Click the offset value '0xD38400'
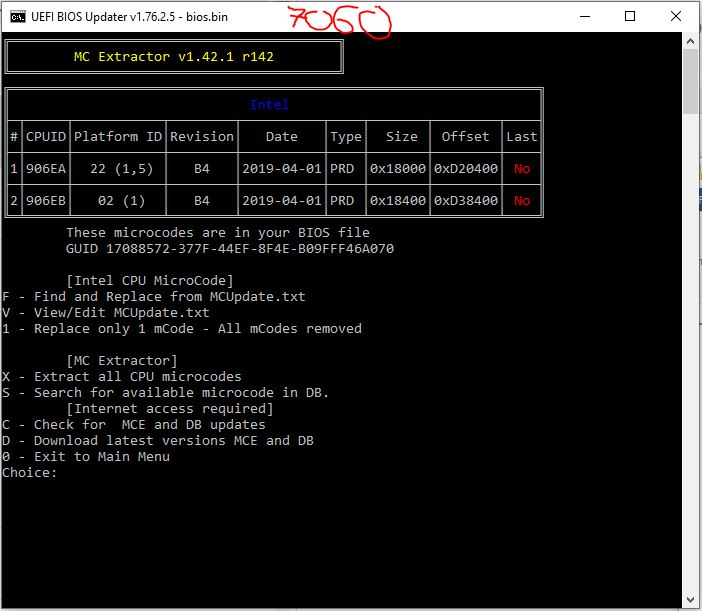The width and height of the screenshot is (702, 611). tap(466, 201)
